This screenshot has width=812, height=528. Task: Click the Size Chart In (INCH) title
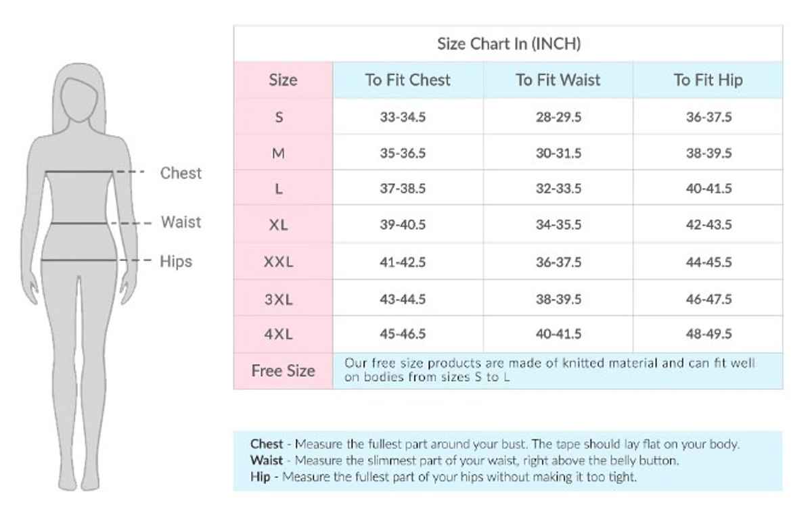tap(509, 45)
